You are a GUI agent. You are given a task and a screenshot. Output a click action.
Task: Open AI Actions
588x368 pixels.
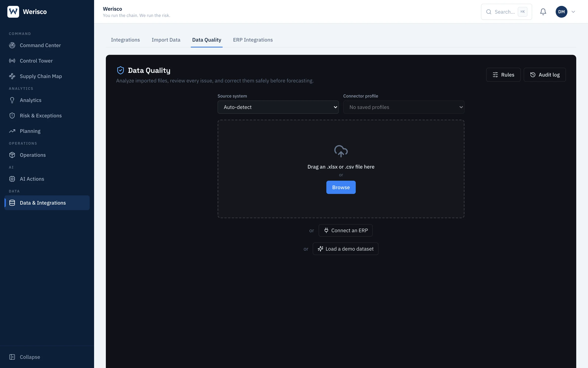tap(47, 179)
